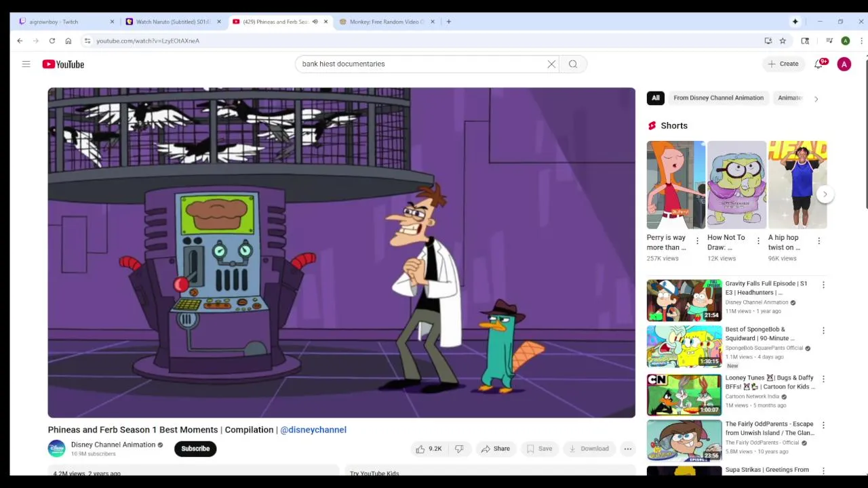Open the A hip hop twist Short
This screenshot has width=868, height=488.
pos(797,185)
